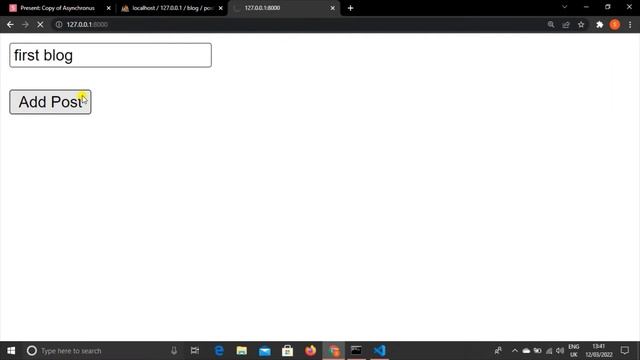Focus the address bar URL
This screenshot has height=360, width=640.
[x=87, y=24]
